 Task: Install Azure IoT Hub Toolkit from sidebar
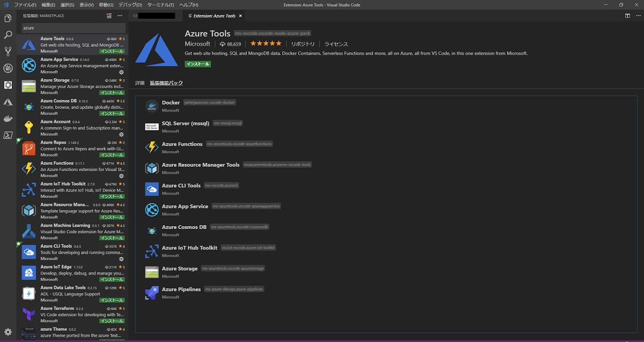pos(112,197)
